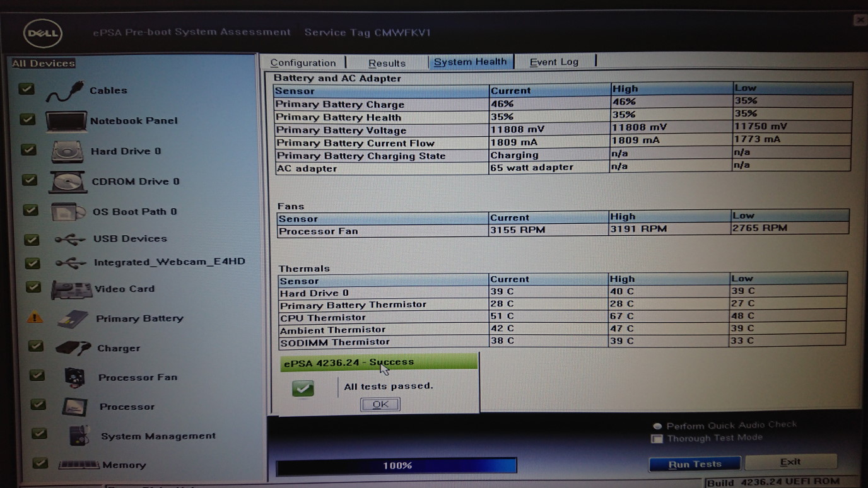Click the AC adapter sensor row
Image resolution: width=868 pixels, height=488 pixels.
tap(563, 168)
